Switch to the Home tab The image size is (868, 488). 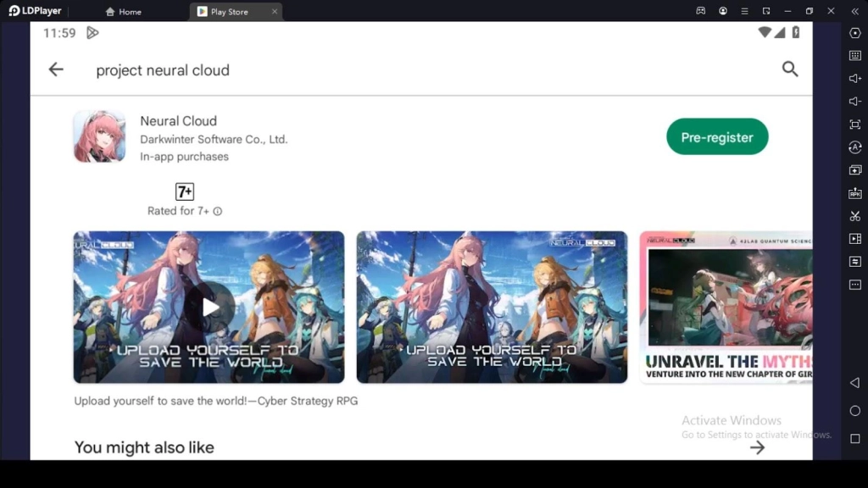[124, 11]
